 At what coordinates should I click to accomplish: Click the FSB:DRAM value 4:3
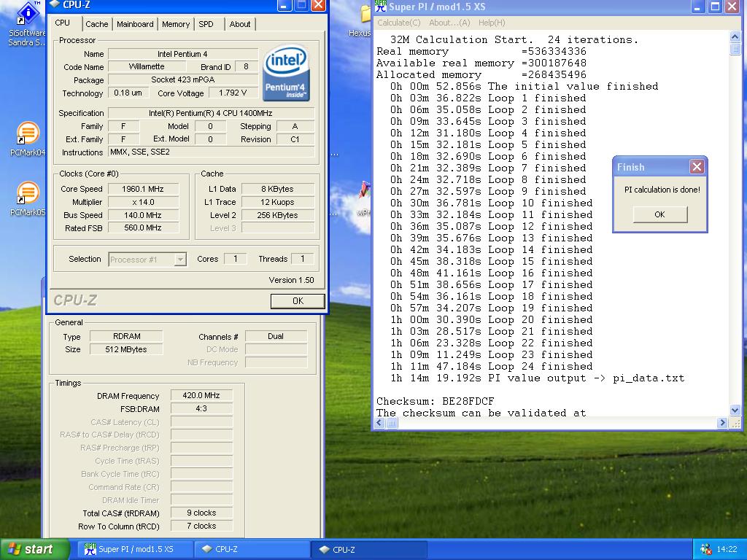201,408
